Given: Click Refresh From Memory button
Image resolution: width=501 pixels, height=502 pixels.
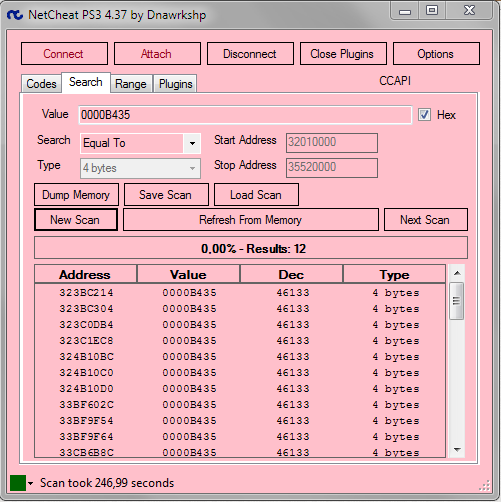Looking at the screenshot, I should tap(251, 220).
